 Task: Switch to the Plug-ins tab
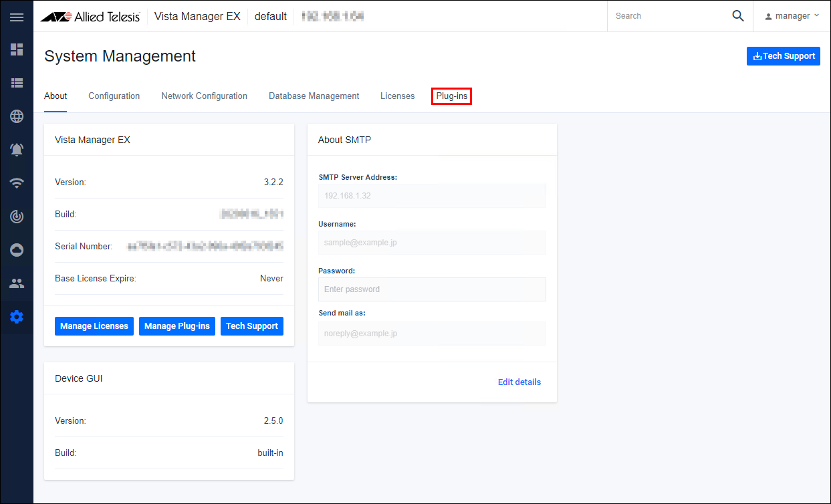452,96
